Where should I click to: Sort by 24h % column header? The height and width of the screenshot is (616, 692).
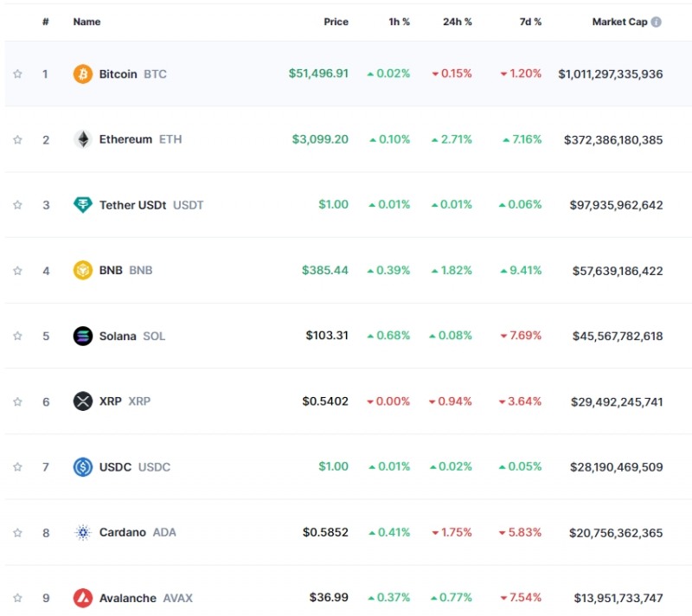[x=457, y=22]
